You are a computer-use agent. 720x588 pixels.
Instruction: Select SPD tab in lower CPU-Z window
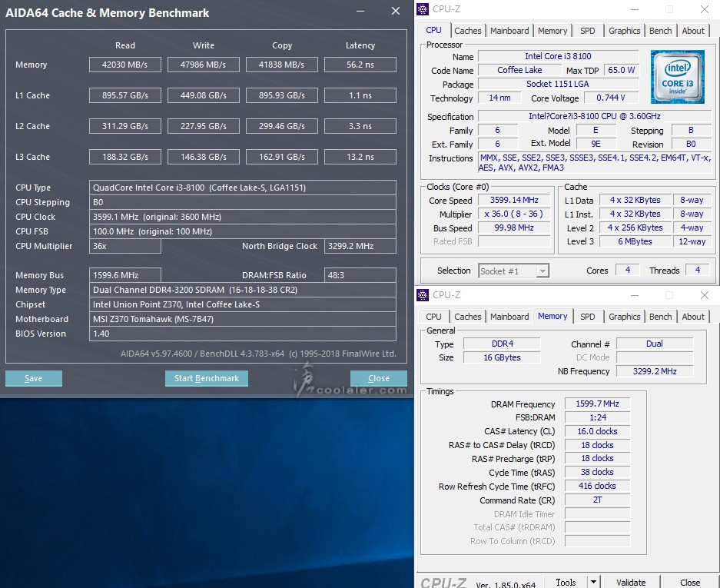click(x=587, y=317)
